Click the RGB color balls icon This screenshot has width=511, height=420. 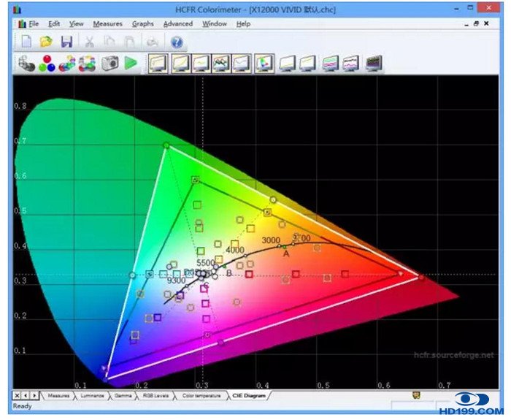(x=47, y=64)
